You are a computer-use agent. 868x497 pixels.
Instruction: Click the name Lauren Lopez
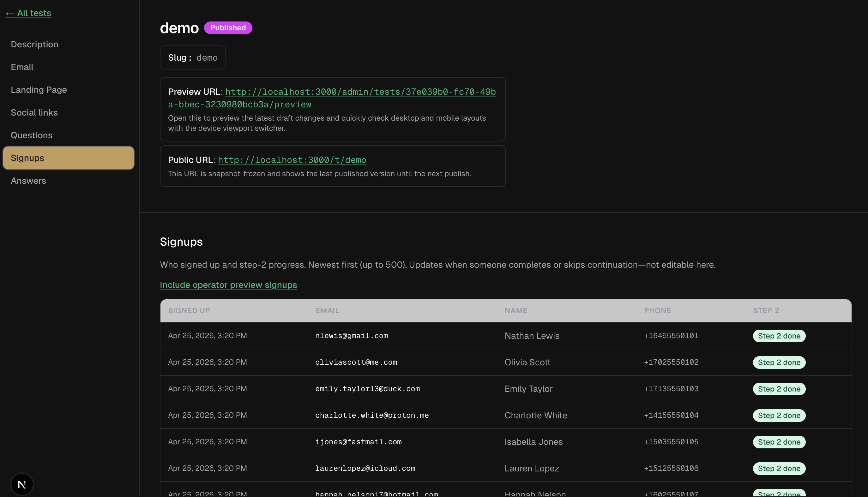coord(532,468)
